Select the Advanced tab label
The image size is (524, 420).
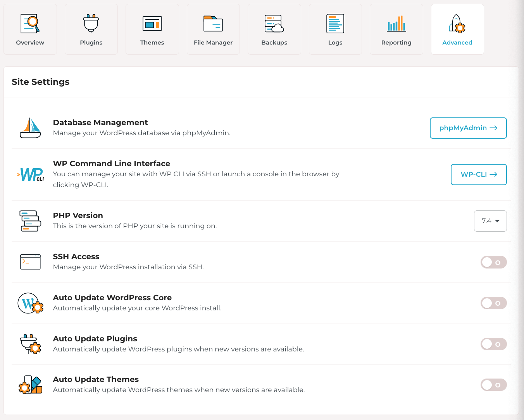[457, 43]
